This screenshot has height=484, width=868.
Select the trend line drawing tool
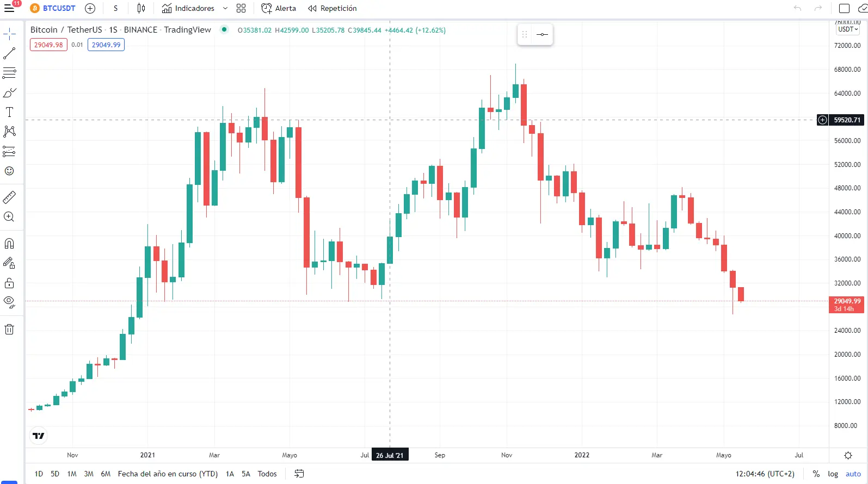(x=9, y=53)
